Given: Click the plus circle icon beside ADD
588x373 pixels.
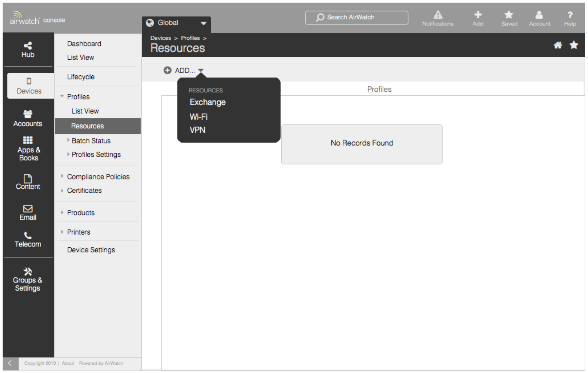Looking at the screenshot, I should (168, 70).
